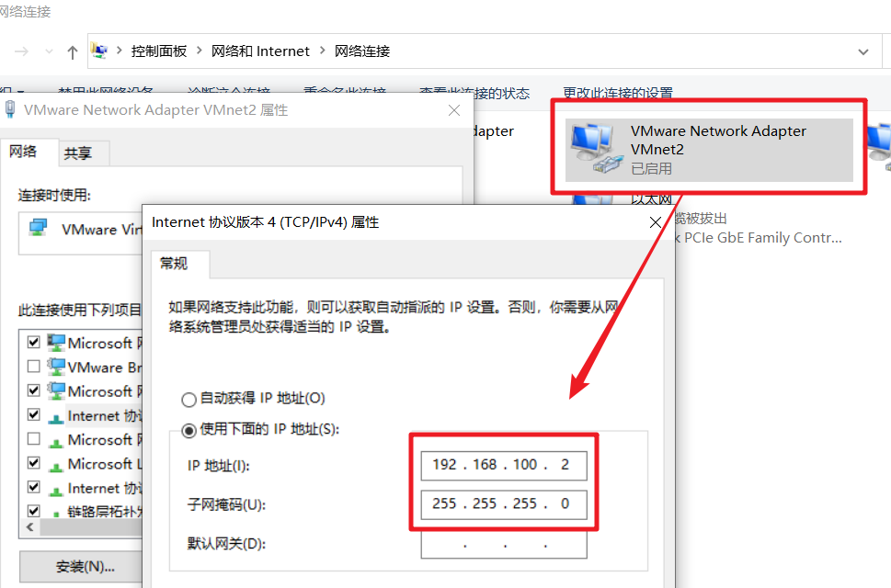Image resolution: width=891 pixels, height=588 pixels.
Task: Select the 控制面板 breadcrumb
Action: coord(158,51)
